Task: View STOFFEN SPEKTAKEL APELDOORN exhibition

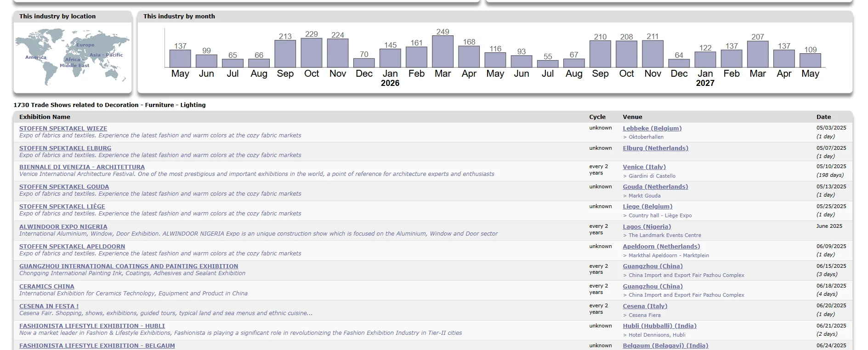Action: coord(72,247)
